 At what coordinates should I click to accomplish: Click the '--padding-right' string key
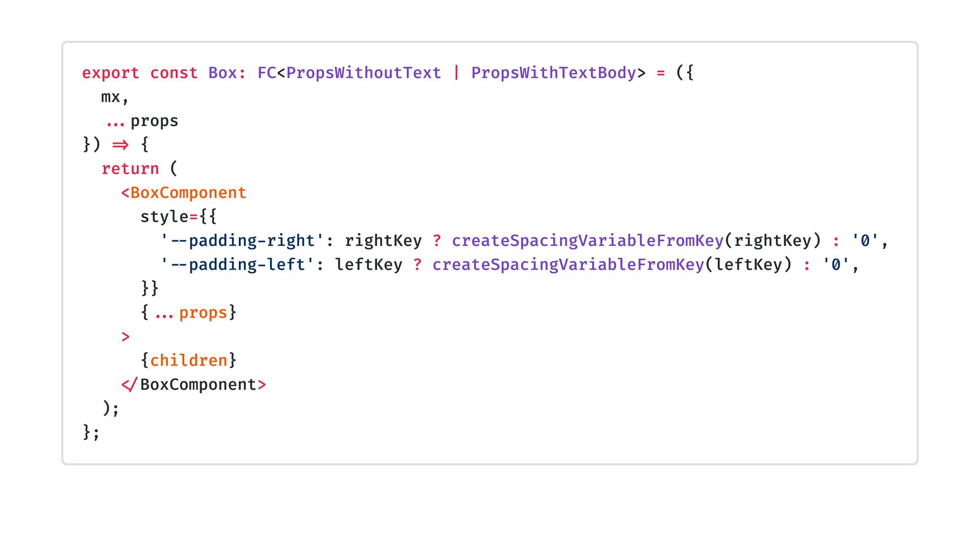(x=242, y=241)
